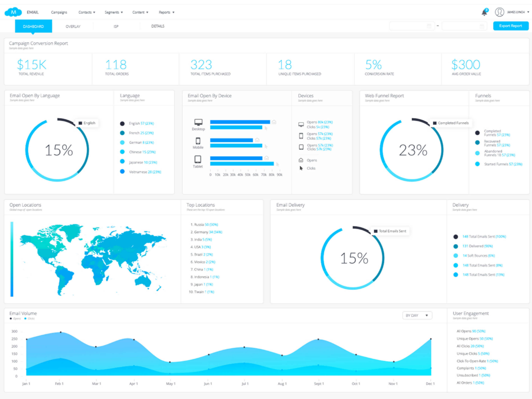Screen dimensions: 532x399
Task: Click the Desktop monitor icon in chart
Action: (x=198, y=122)
